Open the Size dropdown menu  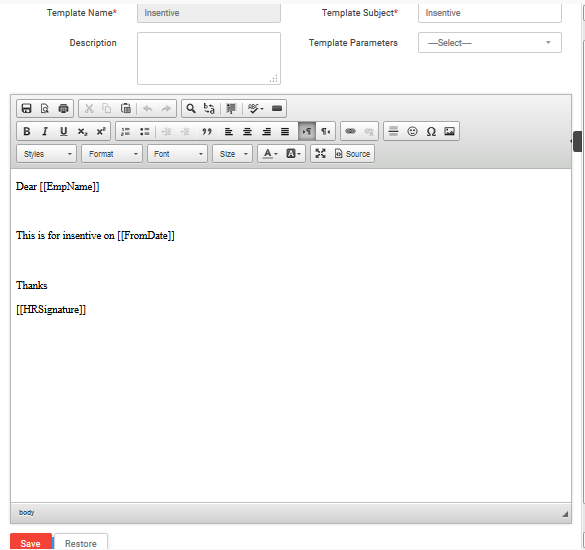[232, 154]
